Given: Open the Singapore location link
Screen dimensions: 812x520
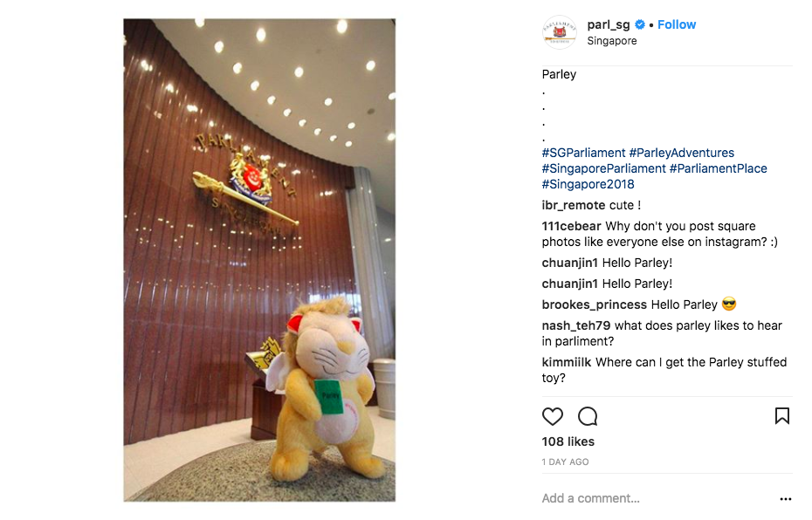Looking at the screenshot, I should [x=611, y=41].
